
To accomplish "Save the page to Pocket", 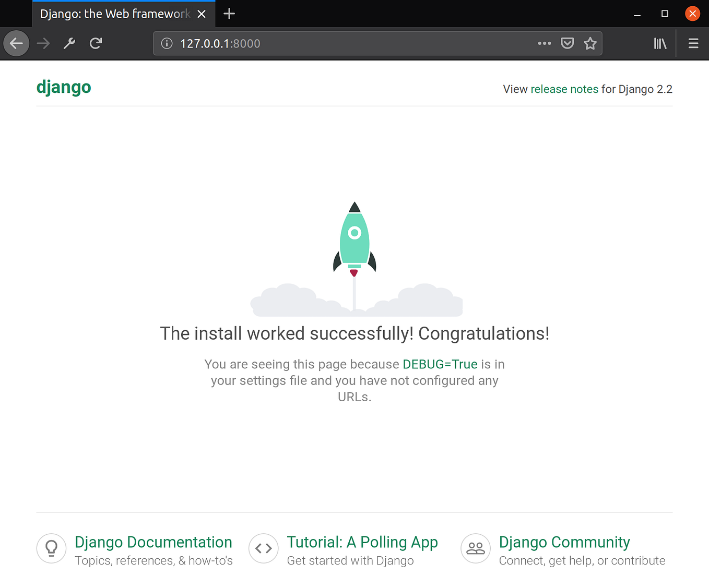I will tap(568, 43).
